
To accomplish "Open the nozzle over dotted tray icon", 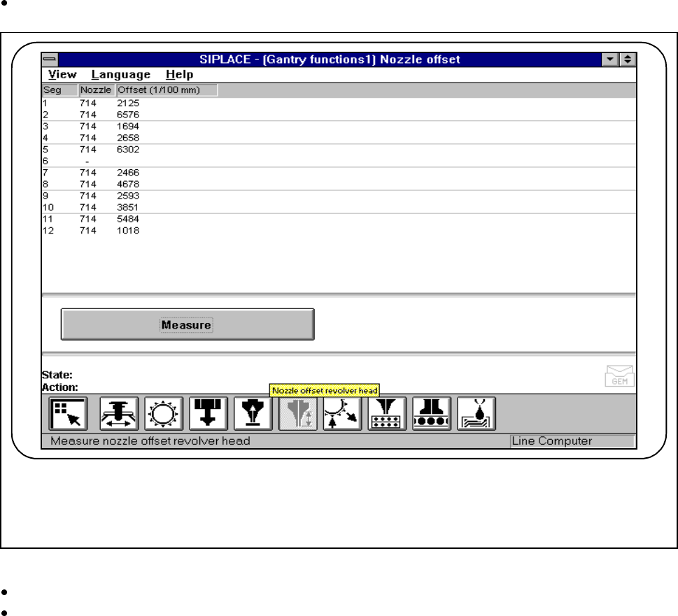I will 387,414.
